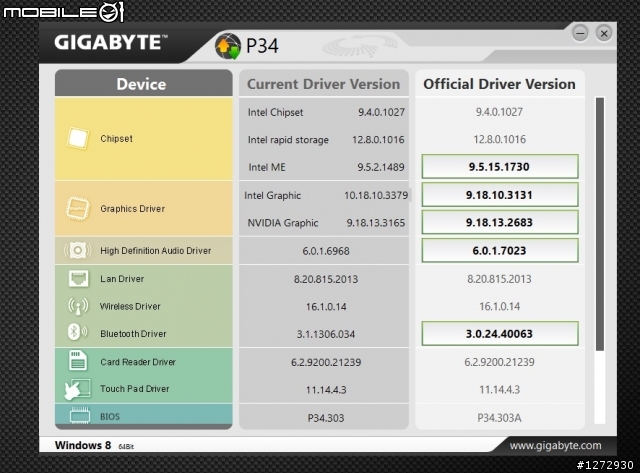Update Intel ME to 9.5.15.1730
The height and width of the screenshot is (473, 640).
[500, 167]
